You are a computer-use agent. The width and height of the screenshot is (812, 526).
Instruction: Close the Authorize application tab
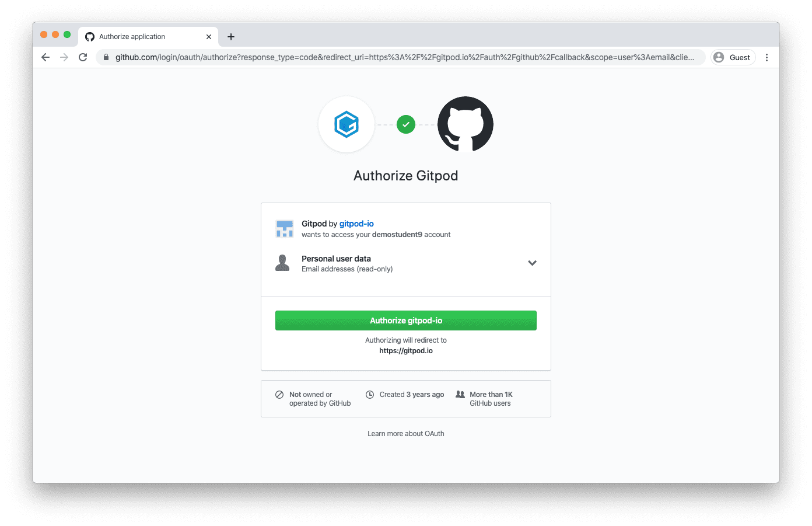pyautogui.click(x=209, y=37)
